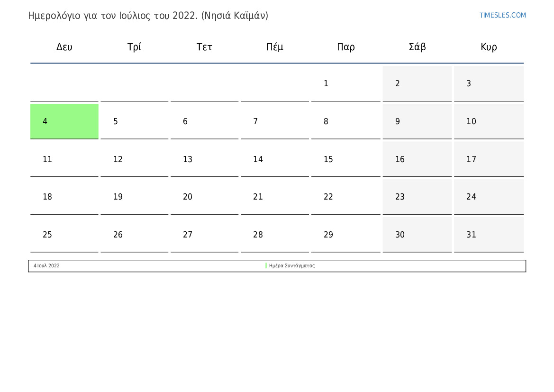Select day 1 in the Παρ column

[345, 83]
